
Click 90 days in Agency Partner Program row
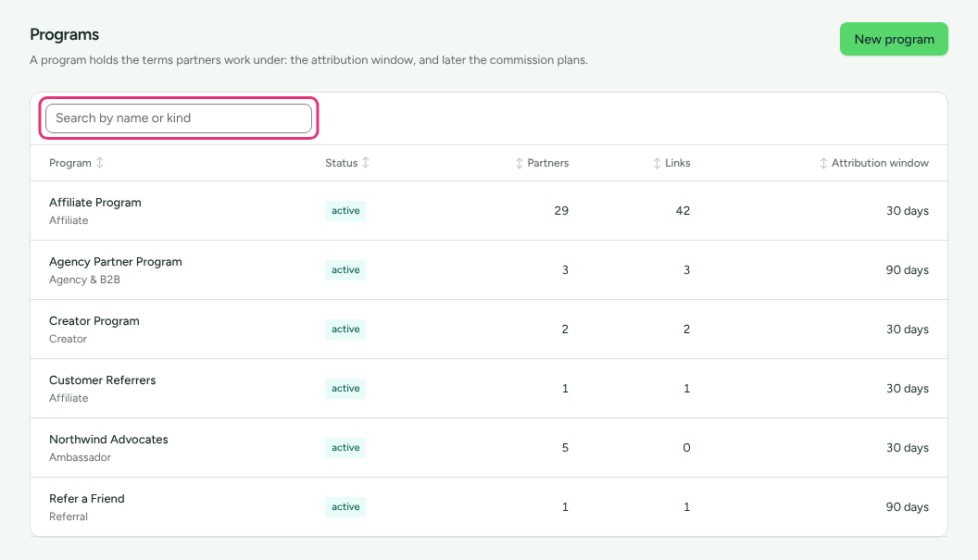[x=908, y=270]
